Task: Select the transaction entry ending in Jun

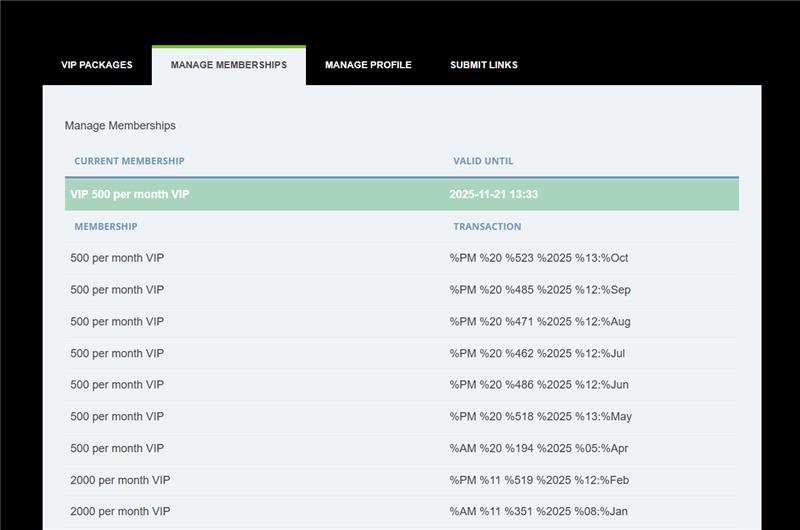Action: 539,385
